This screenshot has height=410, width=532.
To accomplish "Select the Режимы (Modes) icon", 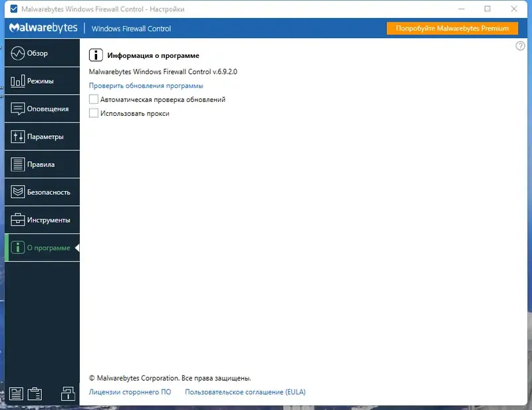I will click(17, 81).
